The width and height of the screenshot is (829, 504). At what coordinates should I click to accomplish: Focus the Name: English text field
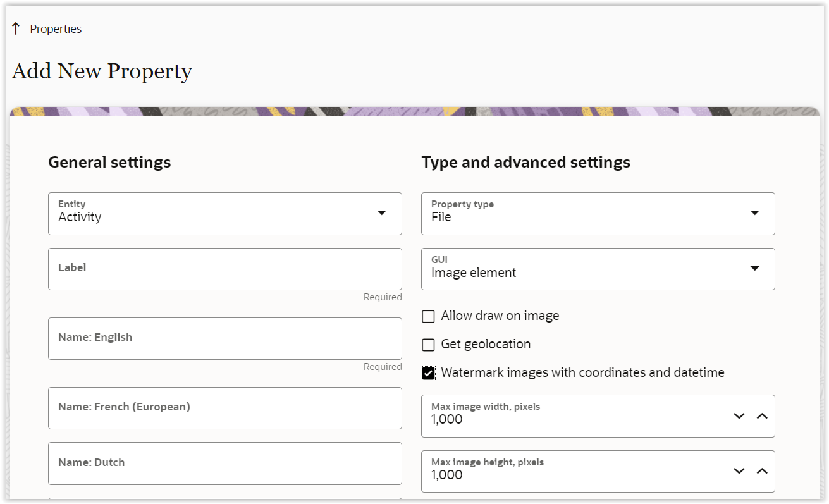[224, 338]
